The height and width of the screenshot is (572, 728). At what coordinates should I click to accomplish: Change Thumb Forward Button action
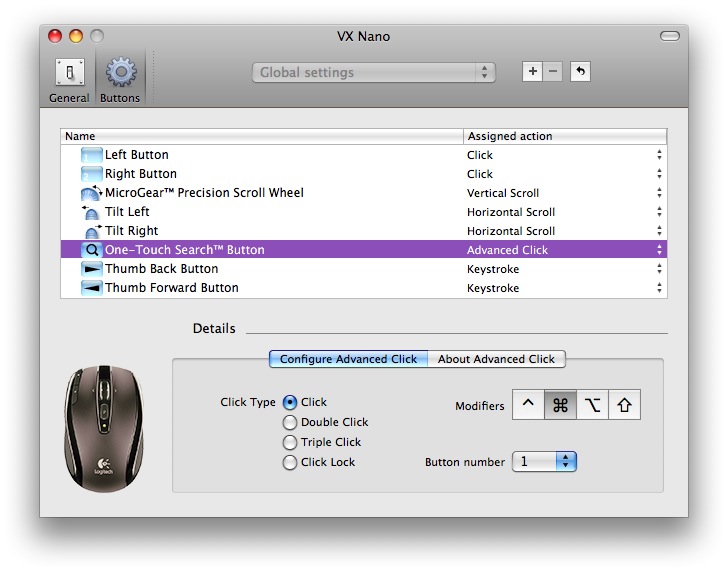(659, 288)
